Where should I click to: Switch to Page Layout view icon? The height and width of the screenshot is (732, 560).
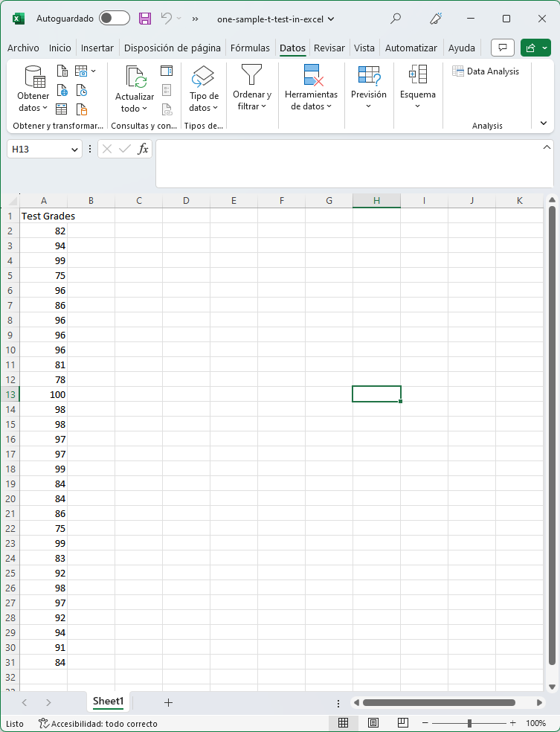point(373,723)
